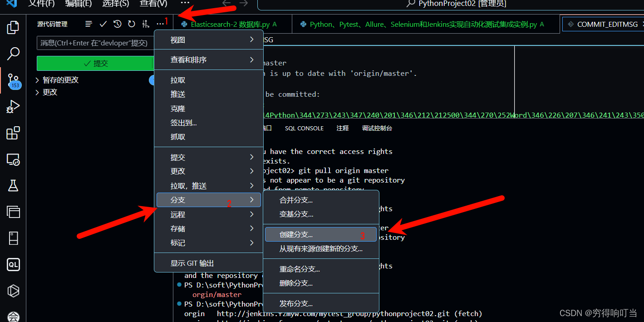
Task: Open the Explorer view in the activity bar
Action: (13, 27)
